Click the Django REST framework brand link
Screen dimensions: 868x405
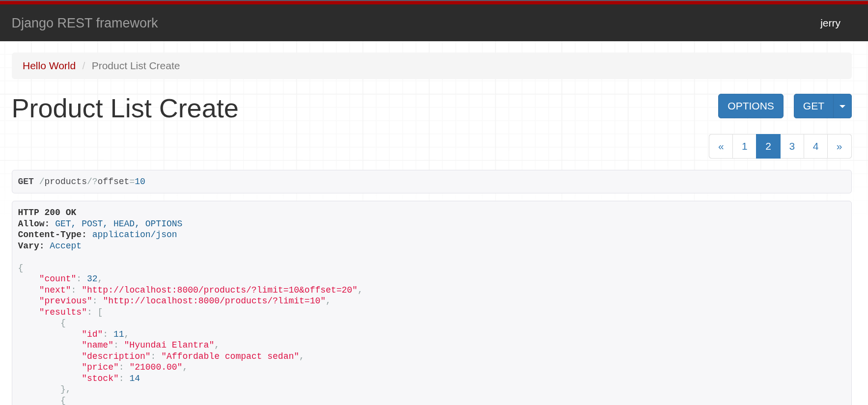click(84, 23)
